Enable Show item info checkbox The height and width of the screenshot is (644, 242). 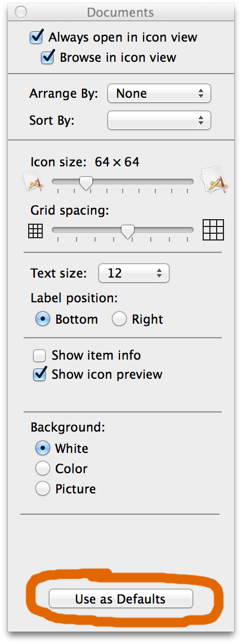(x=39, y=355)
